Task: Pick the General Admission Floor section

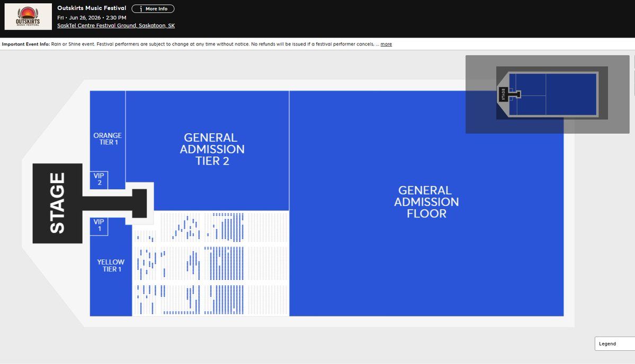Action: (x=426, y=202)
